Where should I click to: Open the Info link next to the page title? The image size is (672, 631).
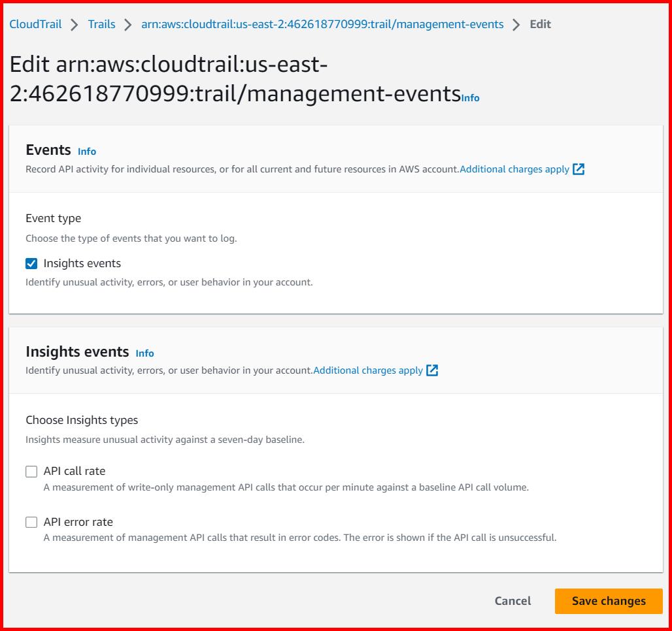[470, 98]
